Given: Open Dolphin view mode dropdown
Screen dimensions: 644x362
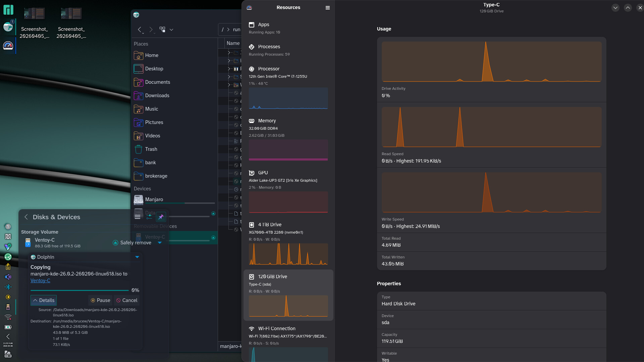Looking at the screenshot, I should tap(171, 29).
